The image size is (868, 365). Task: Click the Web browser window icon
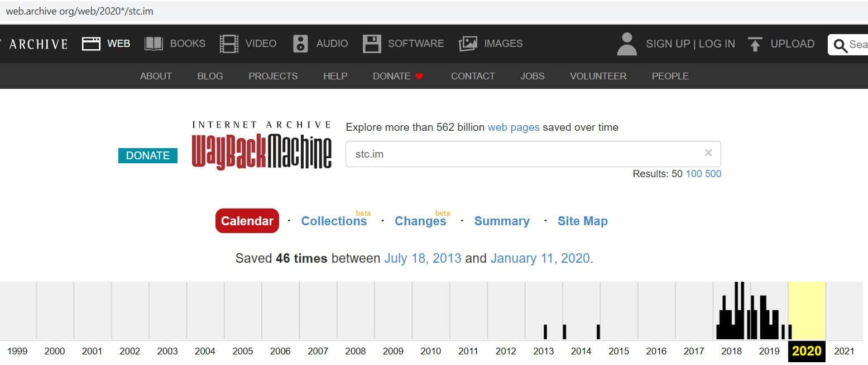point(91,44)
